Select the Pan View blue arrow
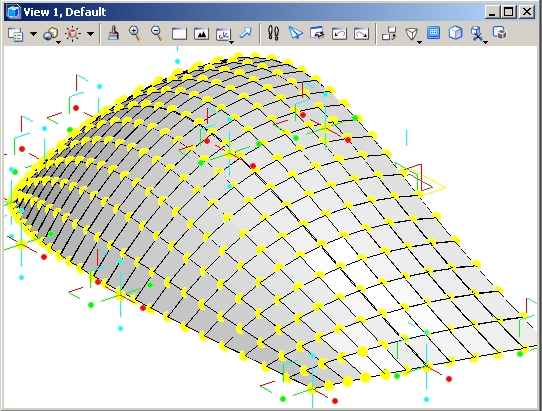 (246, 33)
